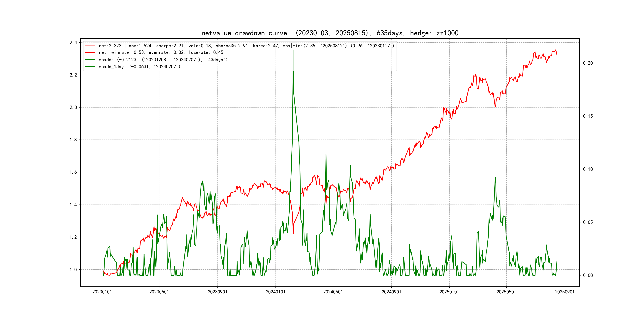The height and width of the screenshot is (322, 644).
Task: Click the red line sample beside net:2.323 legend
Action: 90,46
